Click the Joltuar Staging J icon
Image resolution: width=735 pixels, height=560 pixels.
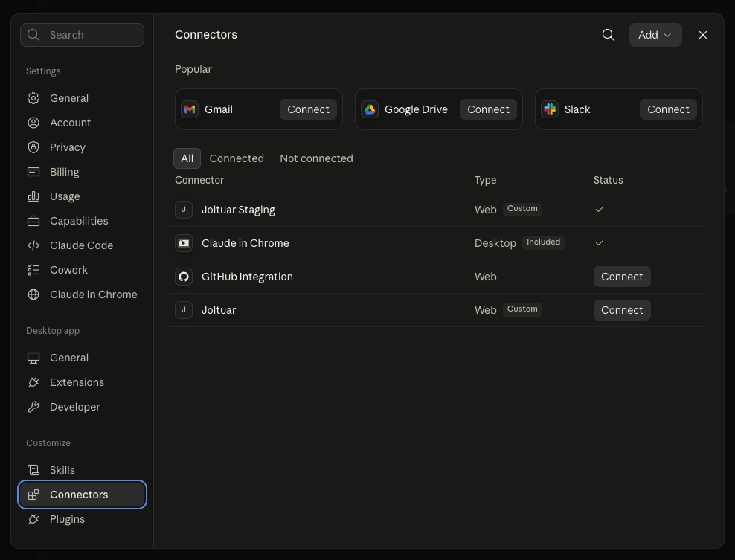pyautogui.click(x=184, y=210)
